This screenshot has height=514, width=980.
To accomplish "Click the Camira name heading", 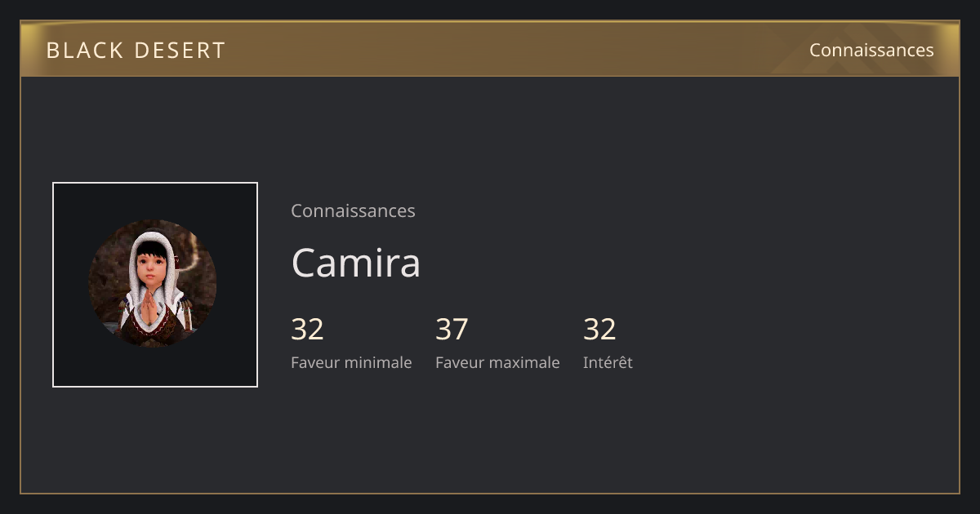I will [x=356, y=263].
